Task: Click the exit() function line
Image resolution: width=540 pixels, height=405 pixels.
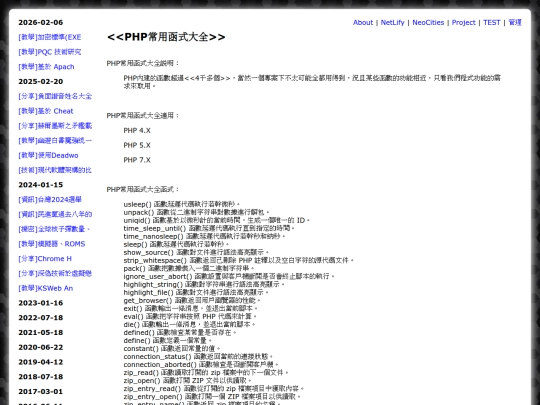Action: click(x=191, y=309)
